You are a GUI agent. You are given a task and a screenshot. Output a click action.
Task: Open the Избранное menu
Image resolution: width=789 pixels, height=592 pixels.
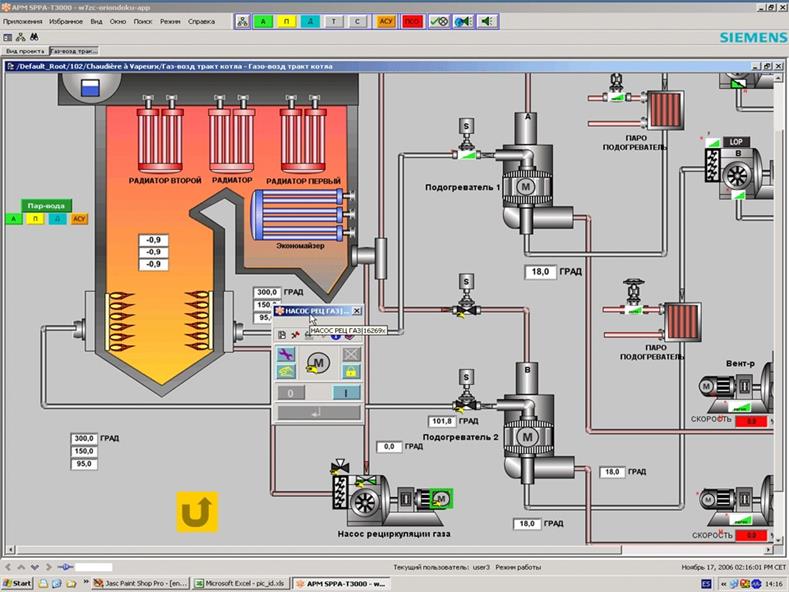(x=66, y=20)
